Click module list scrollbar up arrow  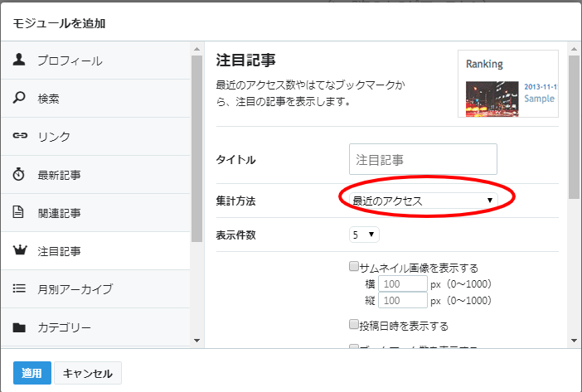196,49
